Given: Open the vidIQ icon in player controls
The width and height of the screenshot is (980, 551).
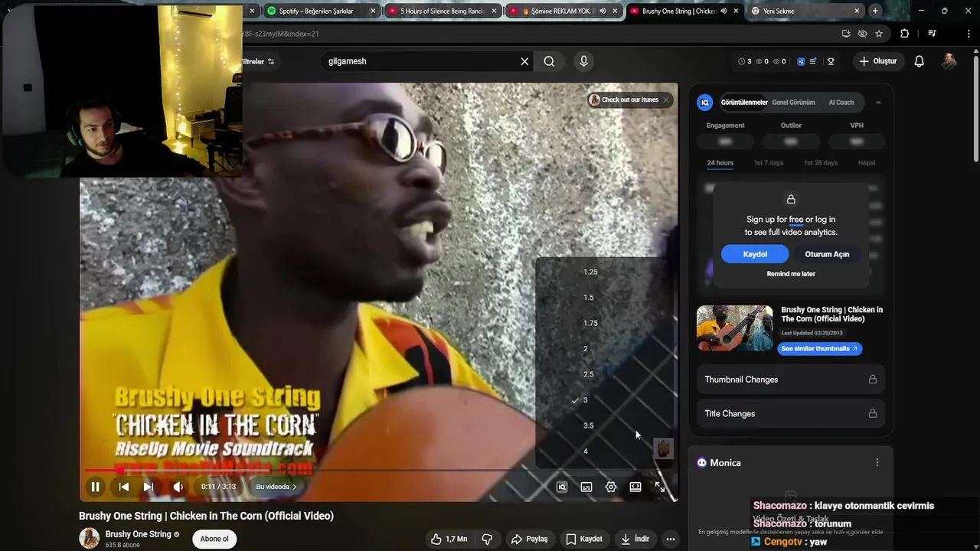Looking at the screenshot, I should 562,487.
